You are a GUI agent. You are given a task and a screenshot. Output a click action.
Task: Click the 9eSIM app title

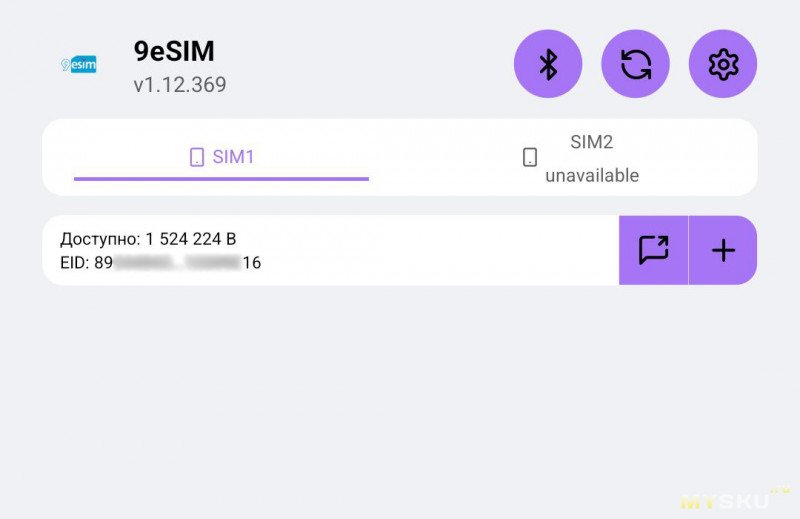(x=174, y=52)
